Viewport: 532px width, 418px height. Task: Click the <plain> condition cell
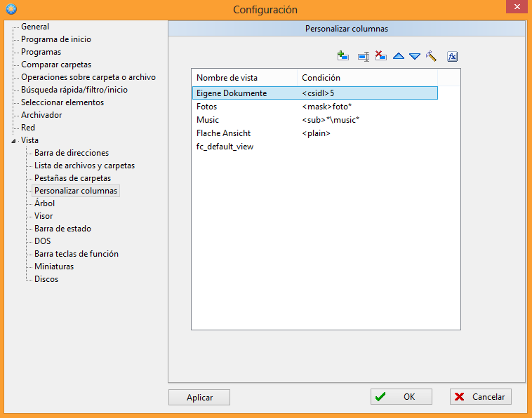[317, 133]
